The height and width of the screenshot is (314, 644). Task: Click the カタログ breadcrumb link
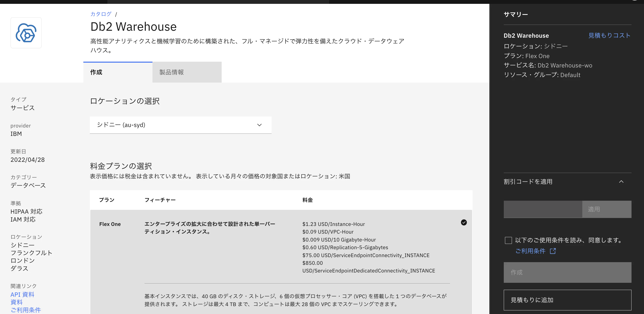pos(101,14)
